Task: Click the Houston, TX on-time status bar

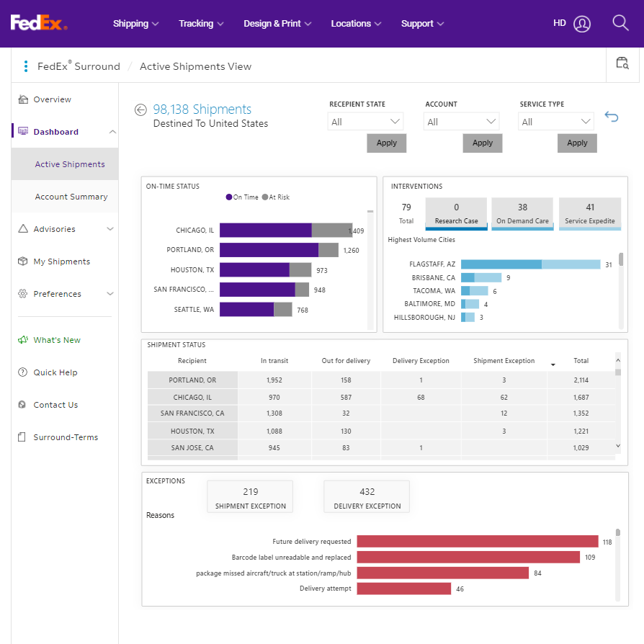Action: point(265,270)
